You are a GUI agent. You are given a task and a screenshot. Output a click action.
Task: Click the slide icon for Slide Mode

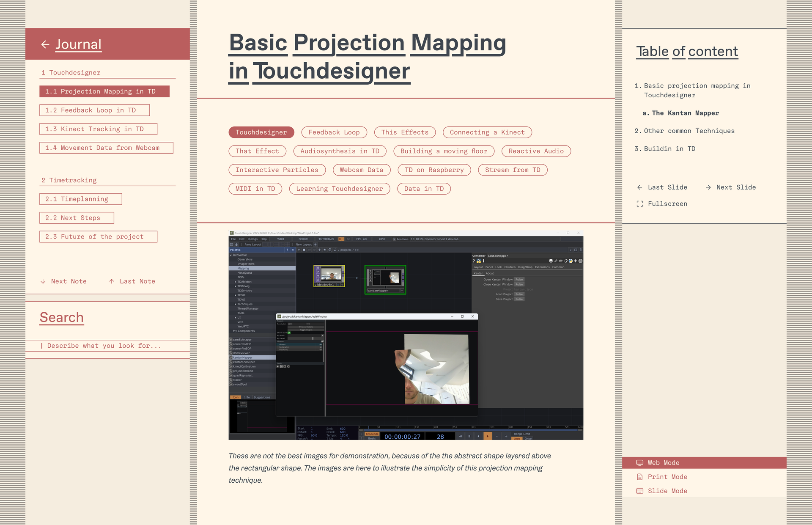pos(640,491)
